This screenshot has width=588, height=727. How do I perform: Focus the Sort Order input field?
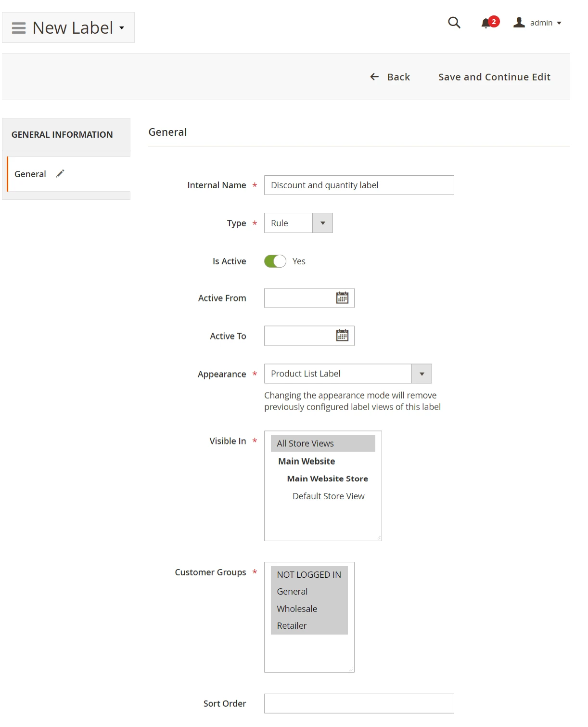[x=358, y=703]
